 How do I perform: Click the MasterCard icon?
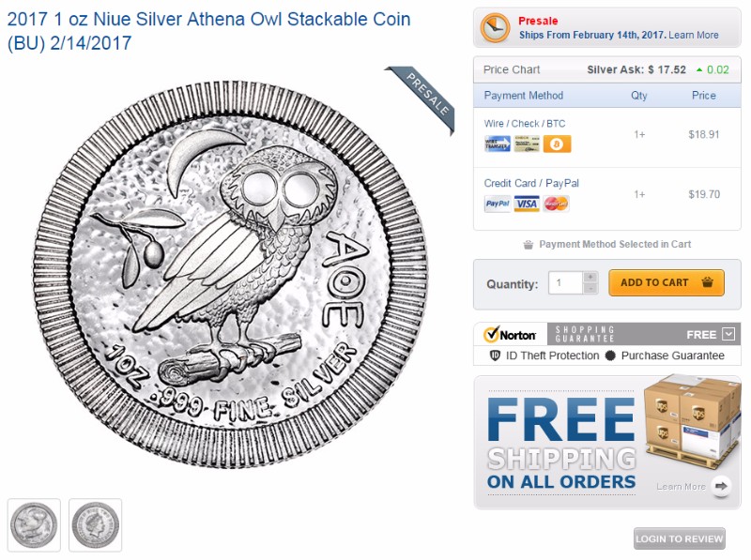pyautogui.click(x=557, y=204)
